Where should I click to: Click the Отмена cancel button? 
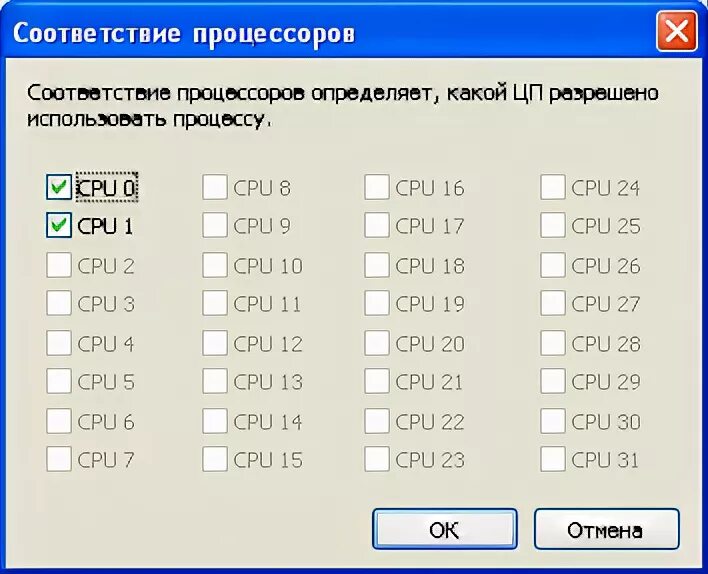pyautogui.click(x=606, y=529)
